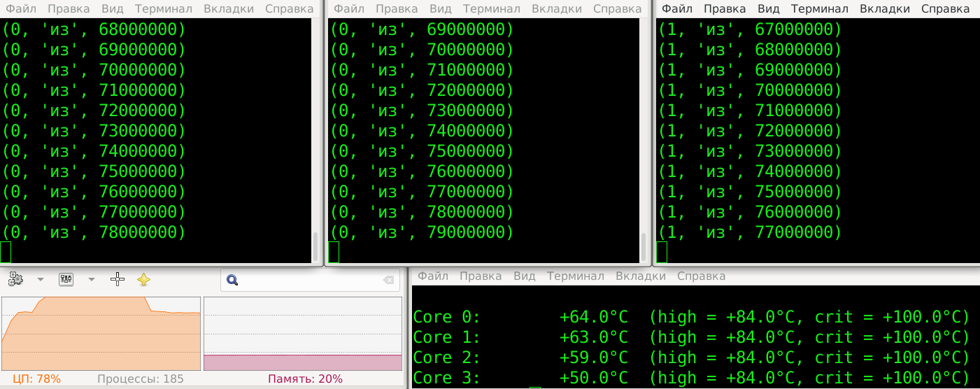
Task: Clear the process search field with backspace icon
Action: point(388,281)
